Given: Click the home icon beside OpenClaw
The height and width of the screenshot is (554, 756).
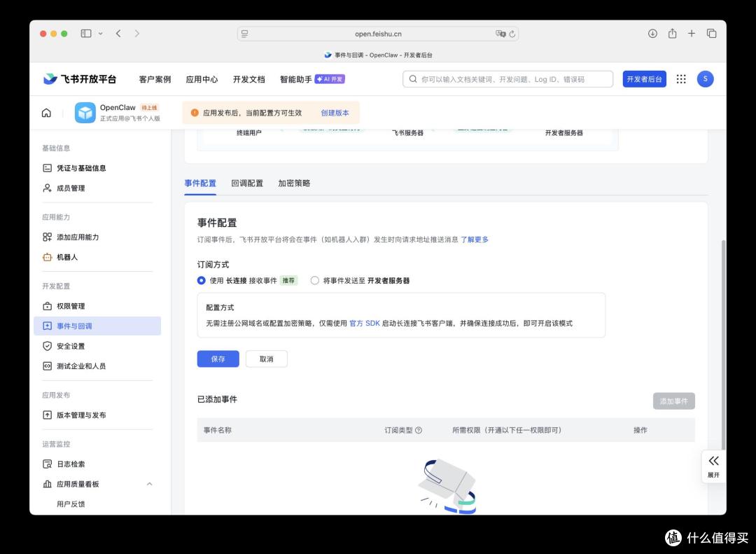Looking at the screenshot, I should tap(46, 113).
